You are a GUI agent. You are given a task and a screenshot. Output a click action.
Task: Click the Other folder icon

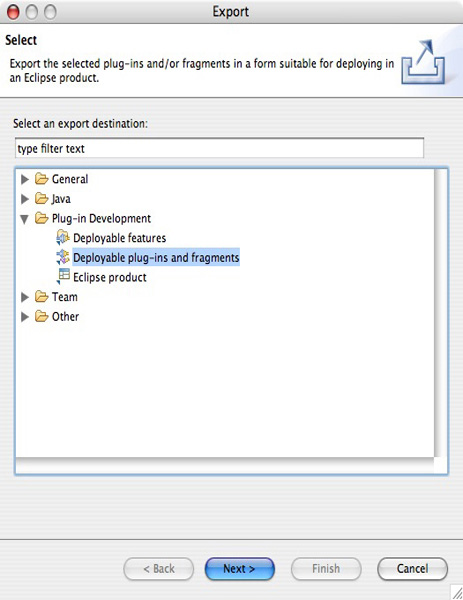click(x=41, y=316)
